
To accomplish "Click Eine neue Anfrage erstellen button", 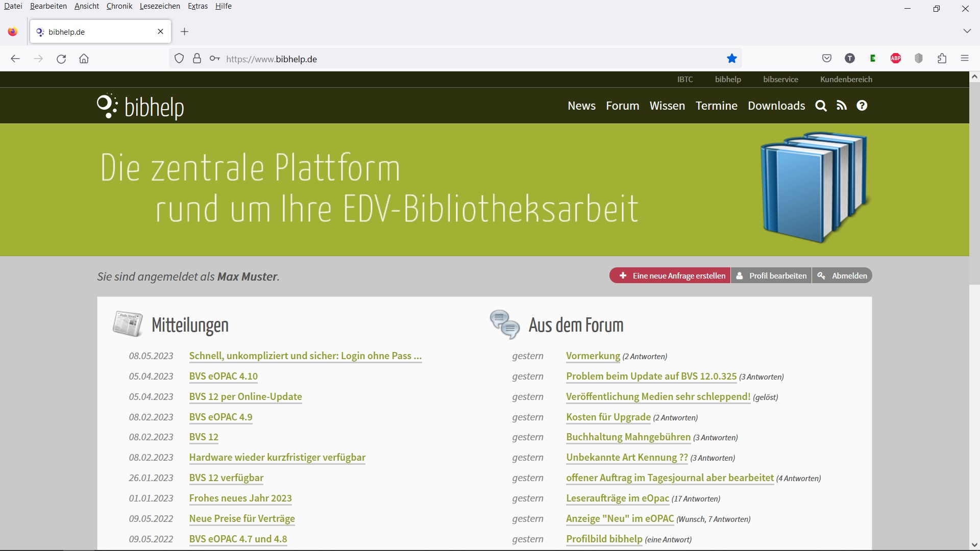I will [x=670, y=275].
